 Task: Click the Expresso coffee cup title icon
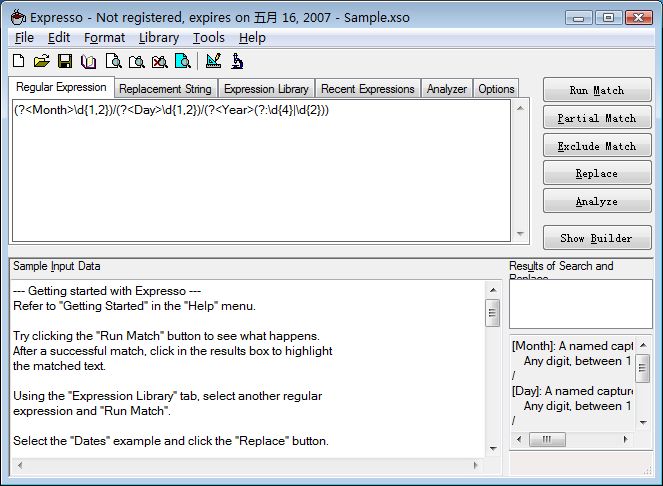click(x=18, y=17)
